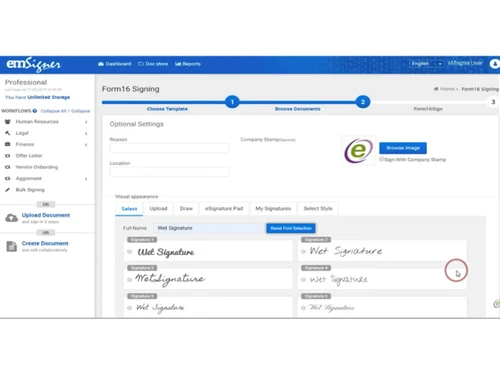
Task: Switch to the Upload tab
Action: (x=158, y=208)
